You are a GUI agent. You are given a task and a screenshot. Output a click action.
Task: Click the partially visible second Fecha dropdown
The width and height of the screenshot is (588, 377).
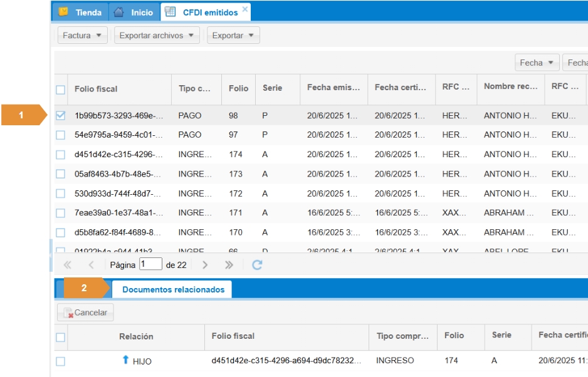(575, 63)
